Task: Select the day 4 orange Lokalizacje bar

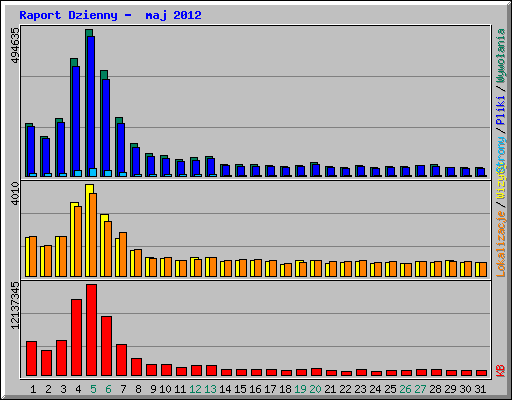Action: pos(78,241)
